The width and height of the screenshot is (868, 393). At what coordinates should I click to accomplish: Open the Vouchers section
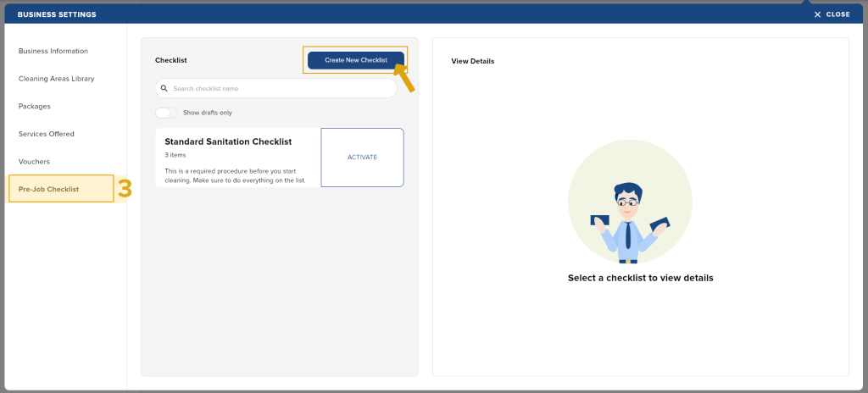[34, 162]
